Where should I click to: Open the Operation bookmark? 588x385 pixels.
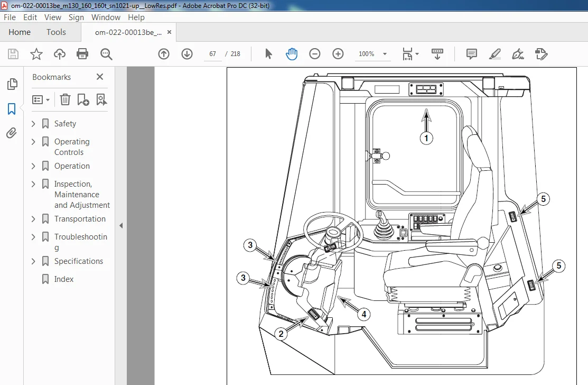(72, 166)
